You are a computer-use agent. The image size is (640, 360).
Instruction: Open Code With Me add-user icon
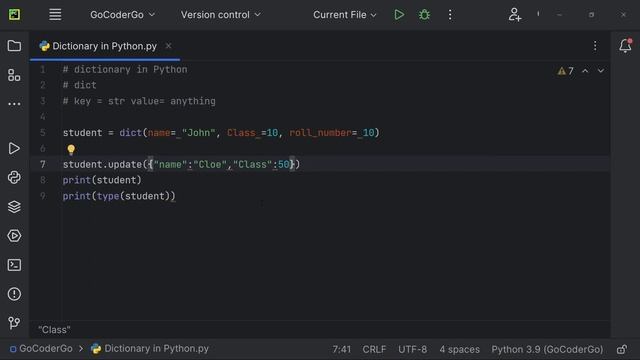point(515,15)
